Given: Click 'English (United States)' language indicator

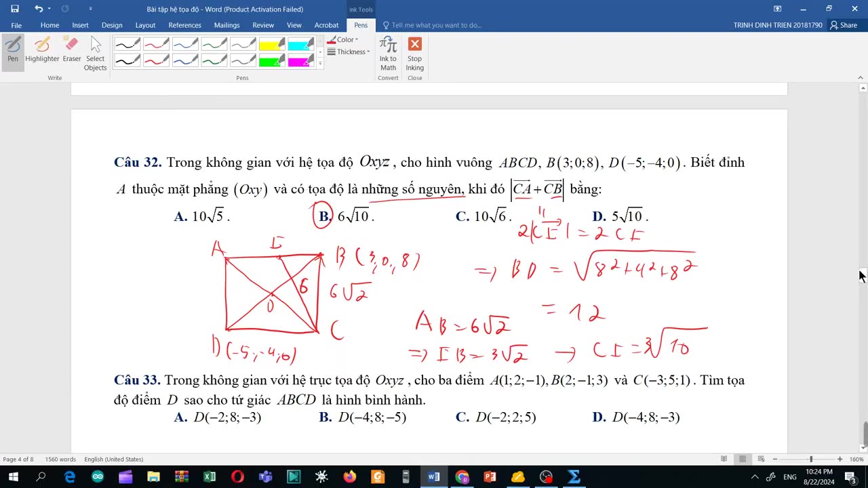Looking at the screenshot, I should point(114,459).
